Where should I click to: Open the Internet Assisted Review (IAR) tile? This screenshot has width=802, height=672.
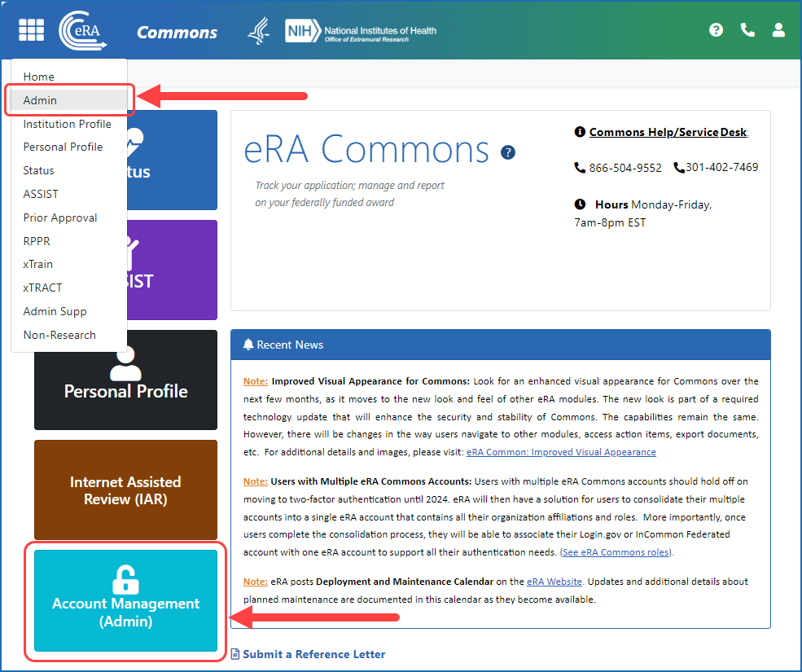tap(126, 490)
